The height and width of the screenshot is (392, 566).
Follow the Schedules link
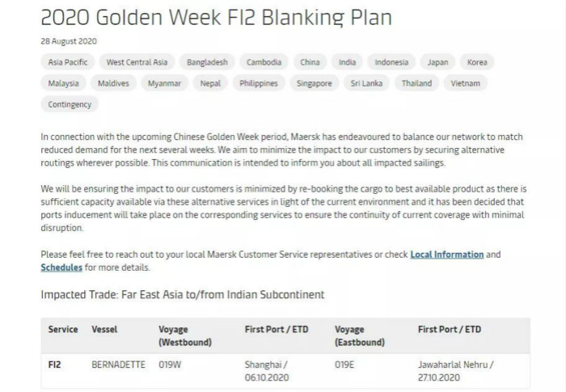click(61, 268)
